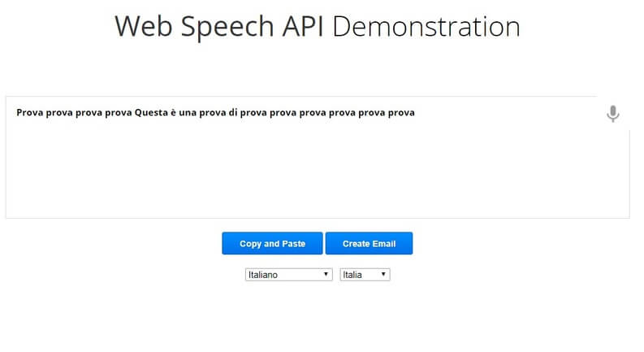Click the arrow of the Italiano selector
Screen dimensions: 644x352
click(x=326, y=274)
